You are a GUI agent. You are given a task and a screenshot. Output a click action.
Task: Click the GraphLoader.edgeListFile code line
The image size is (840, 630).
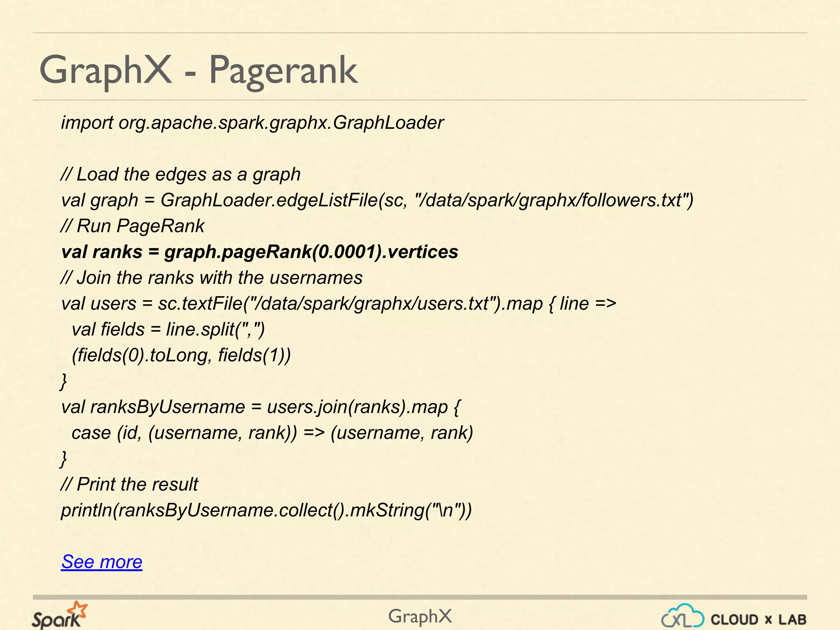pyautogui.click(x=377, y=201)
